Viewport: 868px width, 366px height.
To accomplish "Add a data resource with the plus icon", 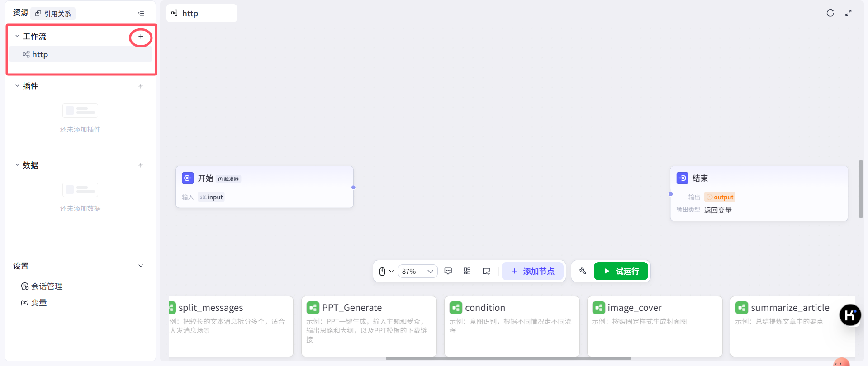I will [141, 165].
